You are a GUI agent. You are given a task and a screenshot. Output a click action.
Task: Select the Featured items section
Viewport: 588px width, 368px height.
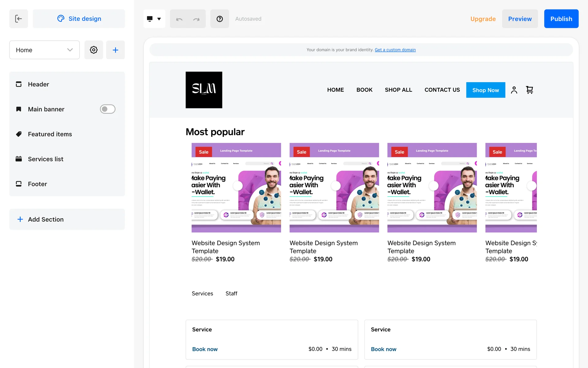point(50,134)
